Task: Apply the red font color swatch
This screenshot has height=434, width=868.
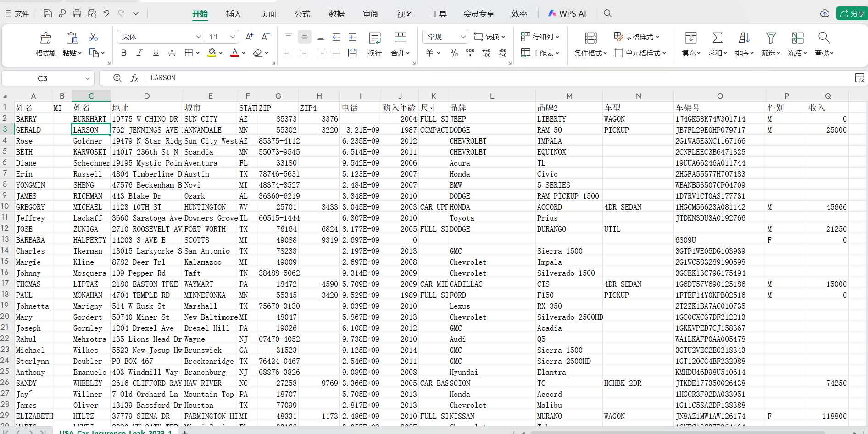Action: pyautogui.click(x=235, y=53)
